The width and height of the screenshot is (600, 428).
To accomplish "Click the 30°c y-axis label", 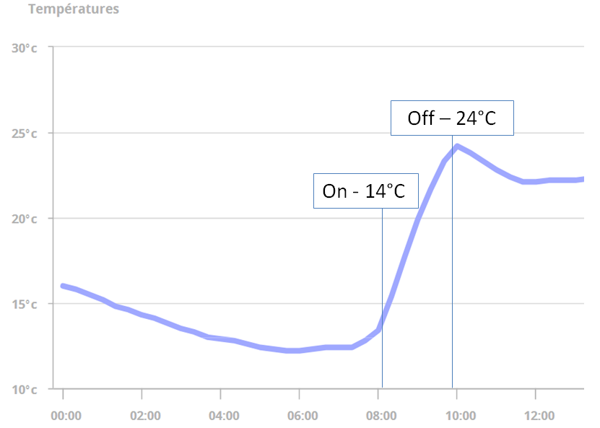I will tap(24, 48).
